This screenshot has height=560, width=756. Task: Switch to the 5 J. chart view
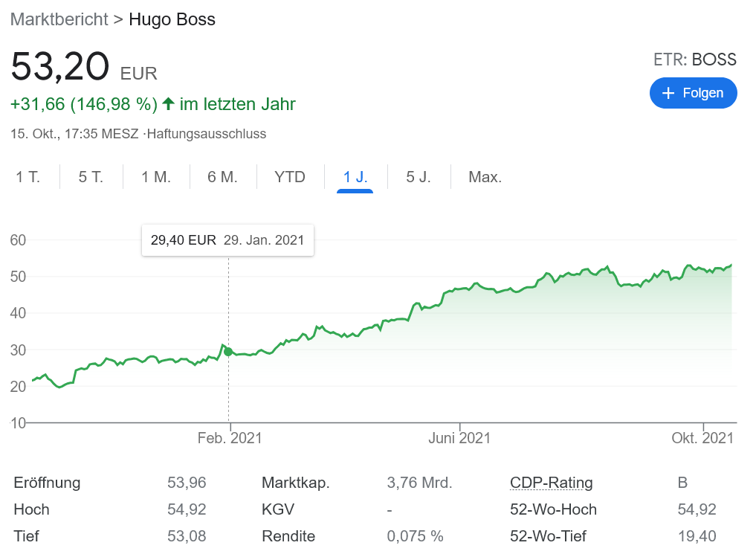[x=419, y=177]
